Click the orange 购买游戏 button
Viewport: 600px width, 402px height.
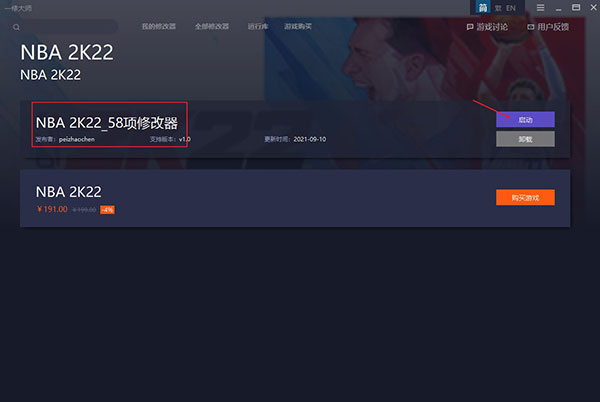[525, 198]
